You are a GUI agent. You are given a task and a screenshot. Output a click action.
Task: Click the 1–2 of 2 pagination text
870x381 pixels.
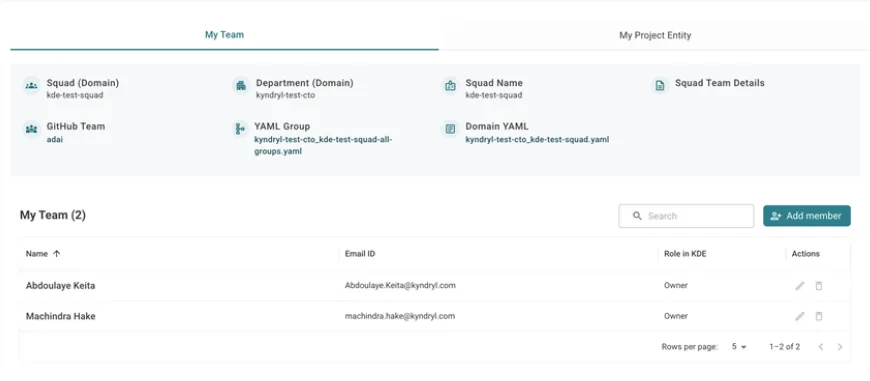(785, 347)
